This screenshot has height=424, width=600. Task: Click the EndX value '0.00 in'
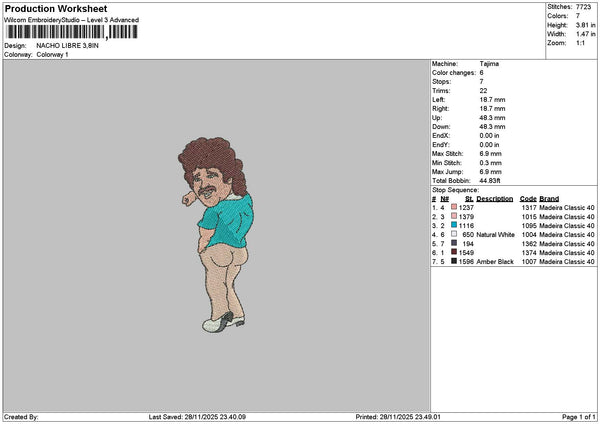tap(489, 136)
